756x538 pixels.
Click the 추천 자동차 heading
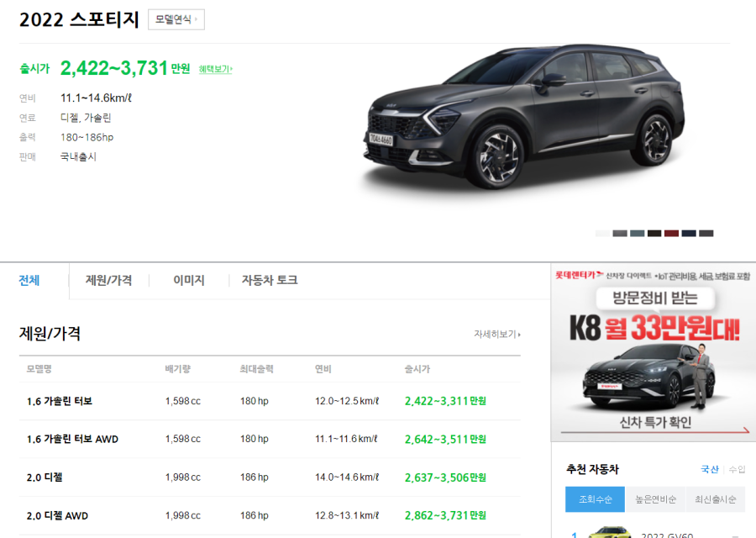(592, 469)
